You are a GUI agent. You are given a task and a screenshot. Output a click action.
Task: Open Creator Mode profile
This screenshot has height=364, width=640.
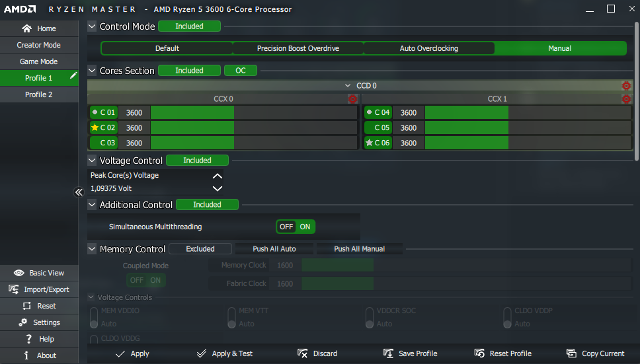tap(39, 45)
